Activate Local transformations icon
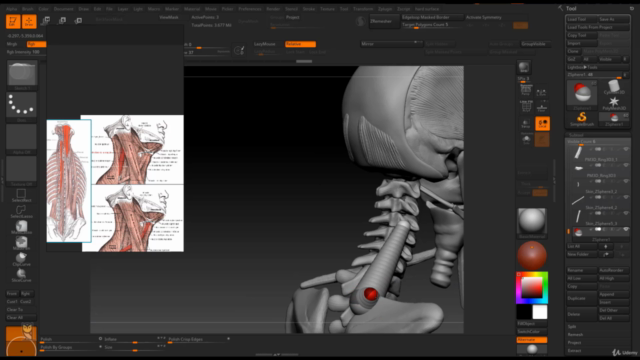 pos(542,124)
